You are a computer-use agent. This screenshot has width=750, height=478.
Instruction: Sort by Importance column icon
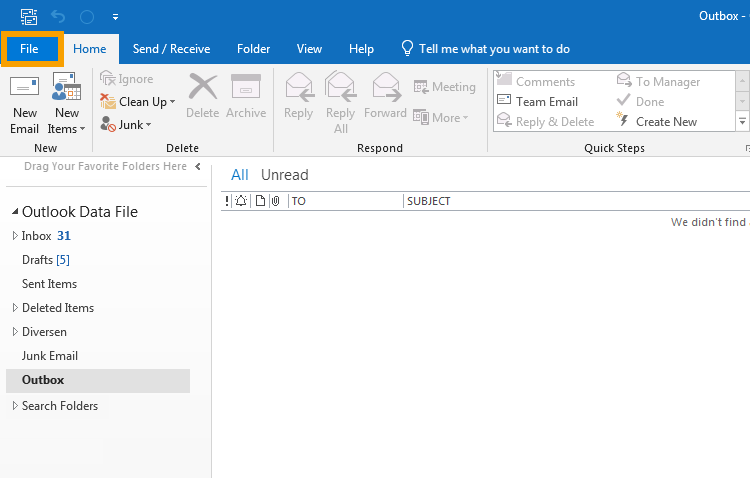click(x=227, y=201)
